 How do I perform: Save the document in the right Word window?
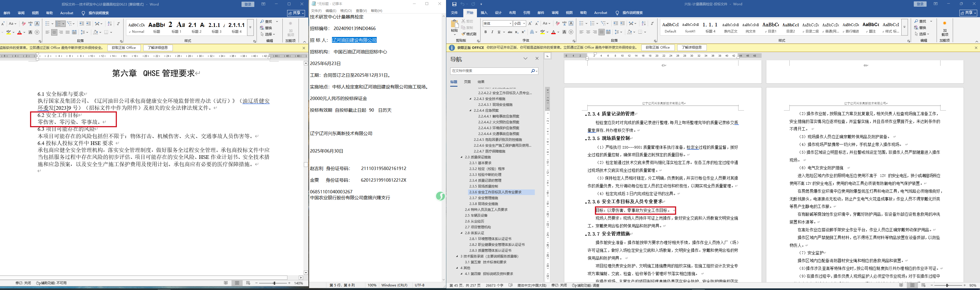[x=454, y=4]
